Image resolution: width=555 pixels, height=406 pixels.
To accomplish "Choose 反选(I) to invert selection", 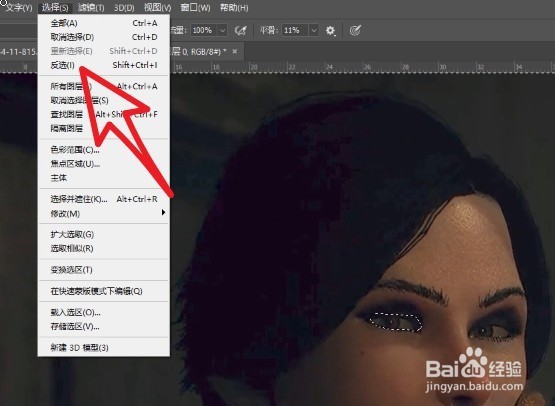I will (x=104, y=65).
